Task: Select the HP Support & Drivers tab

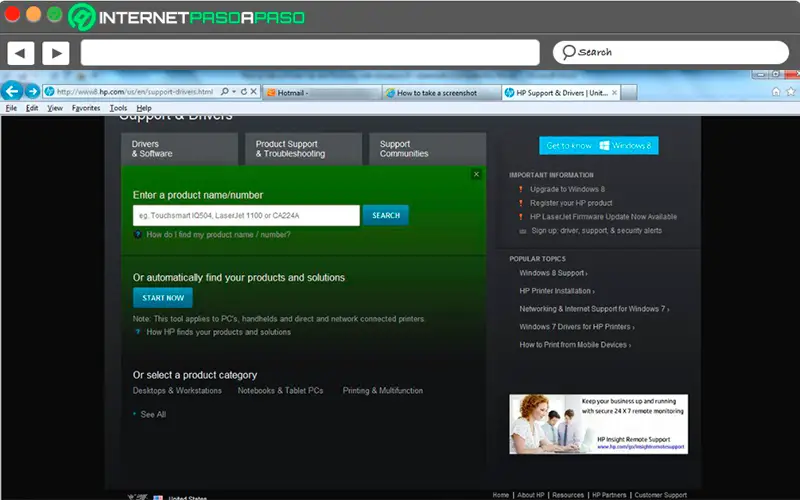Action: pos(561,93)
